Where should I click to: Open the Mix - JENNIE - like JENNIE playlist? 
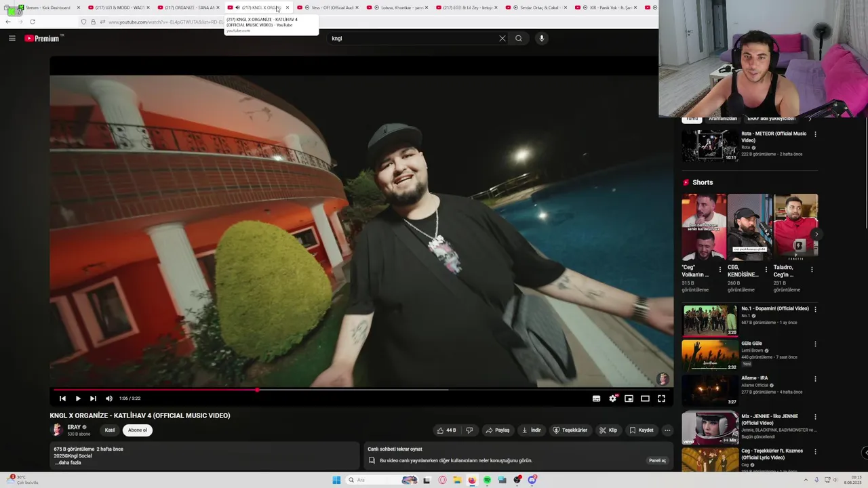pos(709,428)
